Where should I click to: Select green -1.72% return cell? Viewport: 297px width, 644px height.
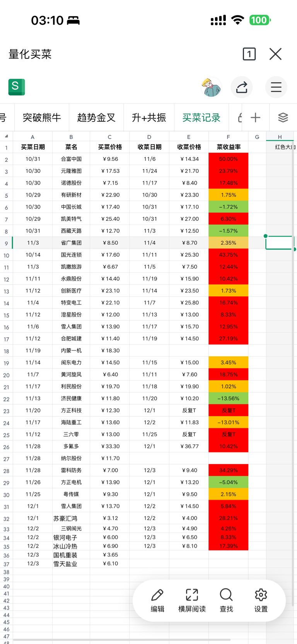(x=228, y=207)
